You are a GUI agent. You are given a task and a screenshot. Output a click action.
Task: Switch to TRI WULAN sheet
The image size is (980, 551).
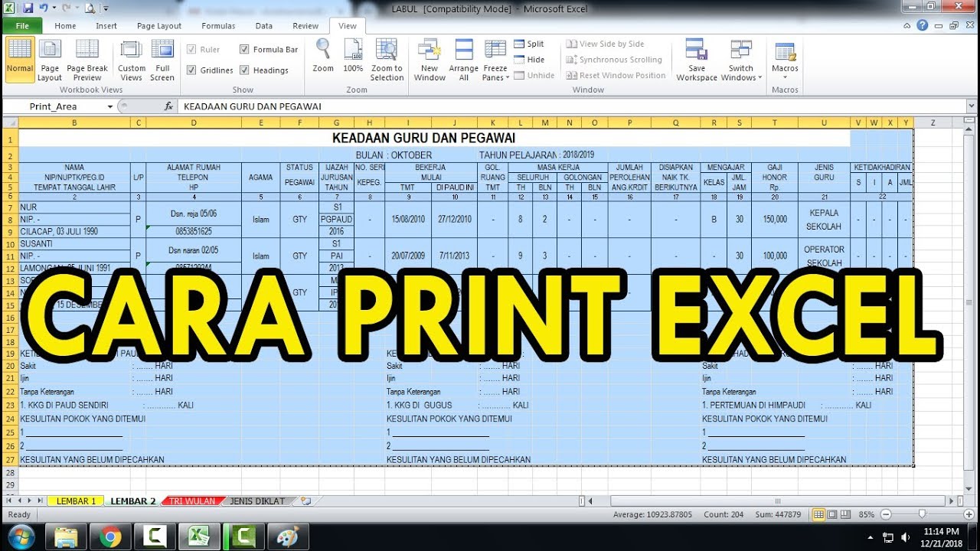[x=192, y=501]
